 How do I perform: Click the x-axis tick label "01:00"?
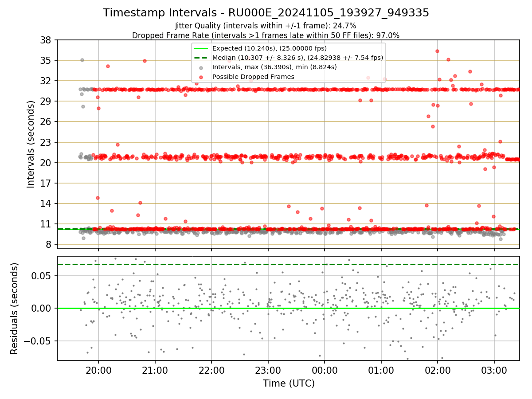click(381, 370)
